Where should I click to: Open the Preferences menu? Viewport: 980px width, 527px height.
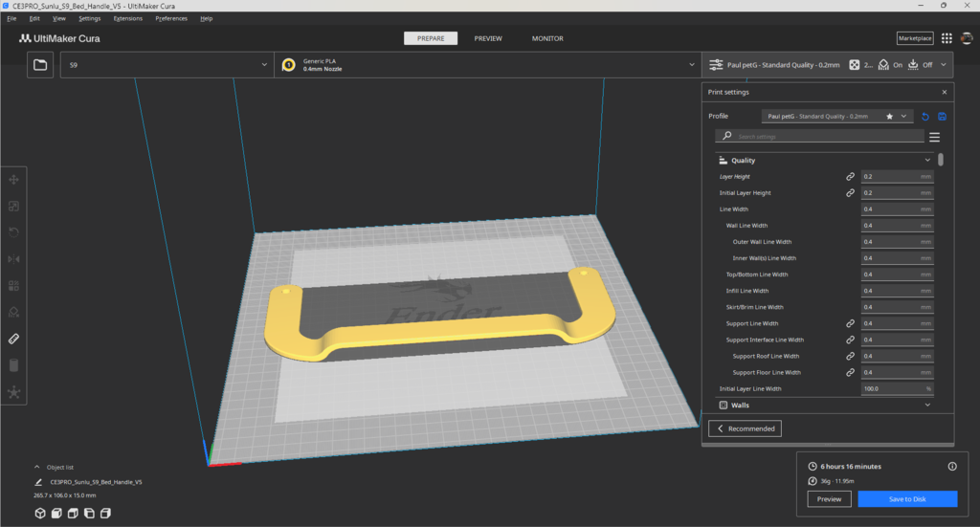click(171, 19)
